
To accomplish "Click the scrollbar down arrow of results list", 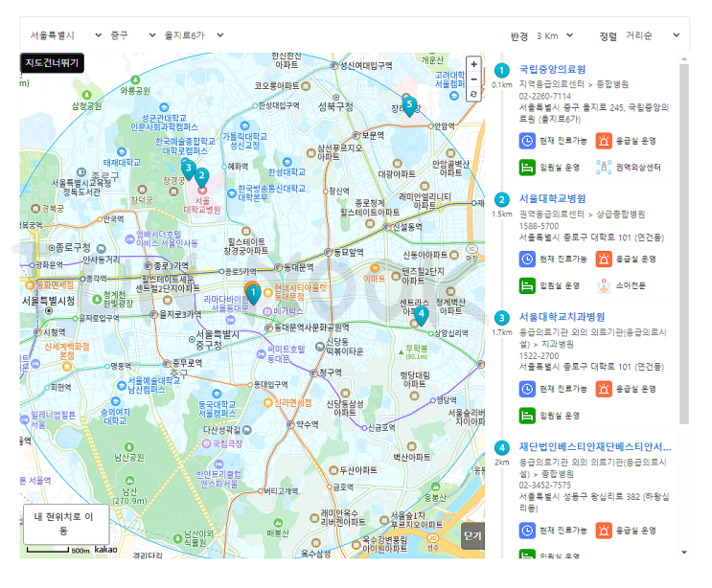I will pyautogui.click(x=684, y=553).
